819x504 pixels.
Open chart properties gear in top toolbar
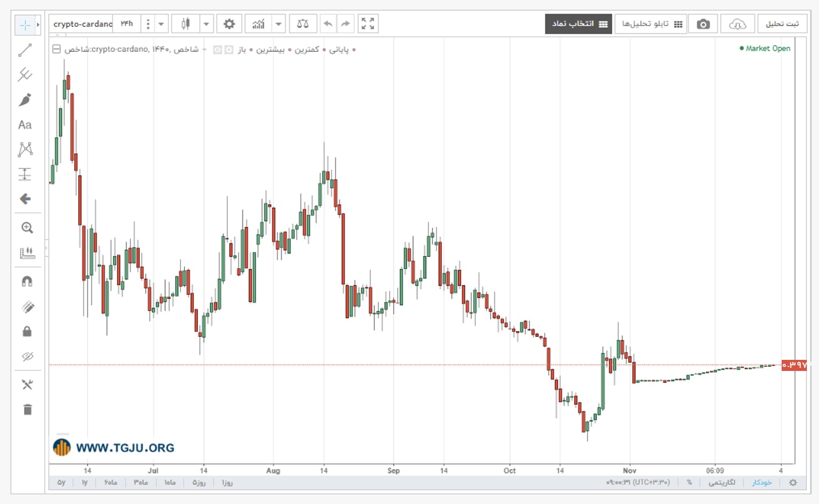(x=229, y=24)
